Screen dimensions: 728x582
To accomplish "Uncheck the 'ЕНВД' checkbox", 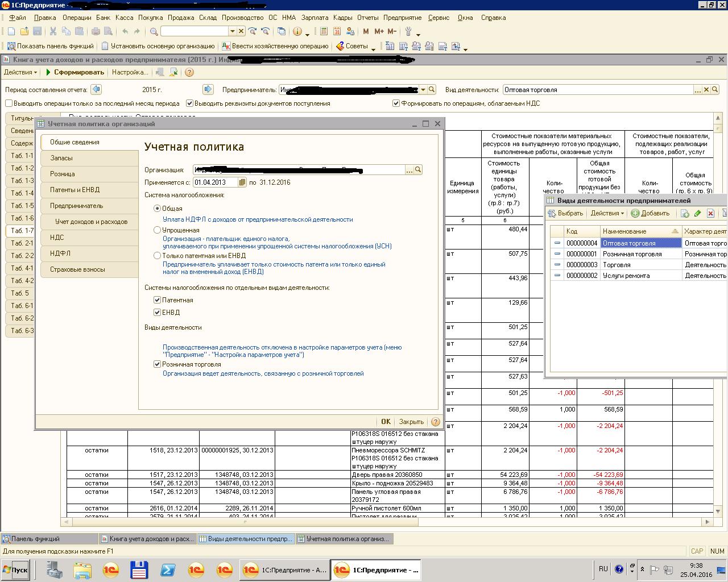I will click(158, 312).
